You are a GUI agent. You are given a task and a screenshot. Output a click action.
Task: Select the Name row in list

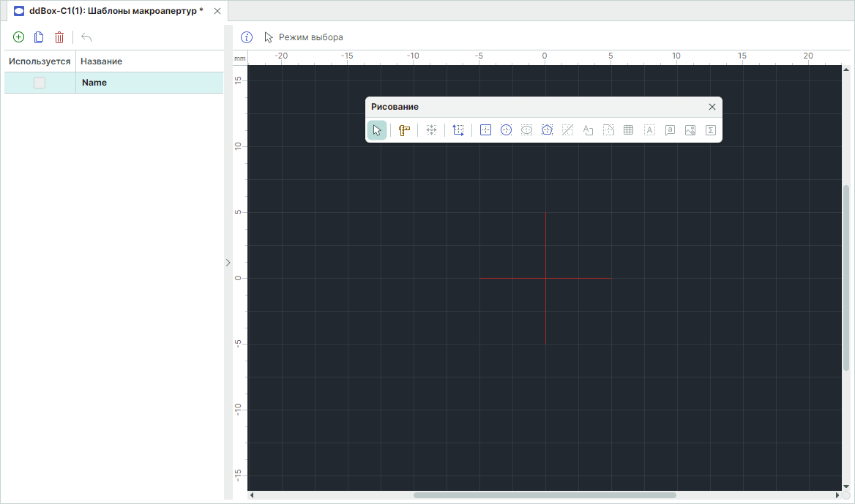click(x=146, y=83)
